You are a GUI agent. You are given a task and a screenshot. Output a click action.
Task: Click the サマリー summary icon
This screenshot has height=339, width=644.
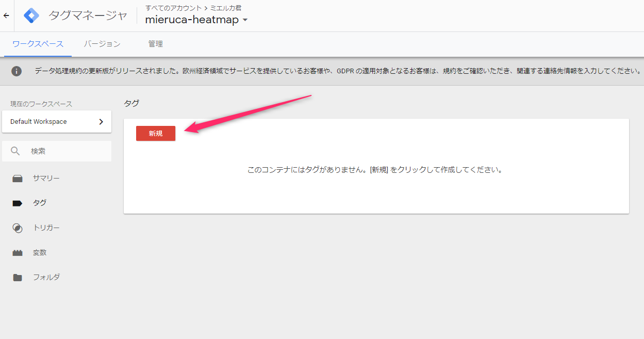18,179
